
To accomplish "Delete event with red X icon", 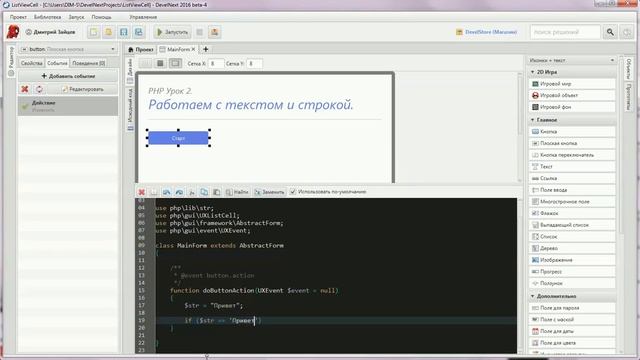I will (25, 89).
